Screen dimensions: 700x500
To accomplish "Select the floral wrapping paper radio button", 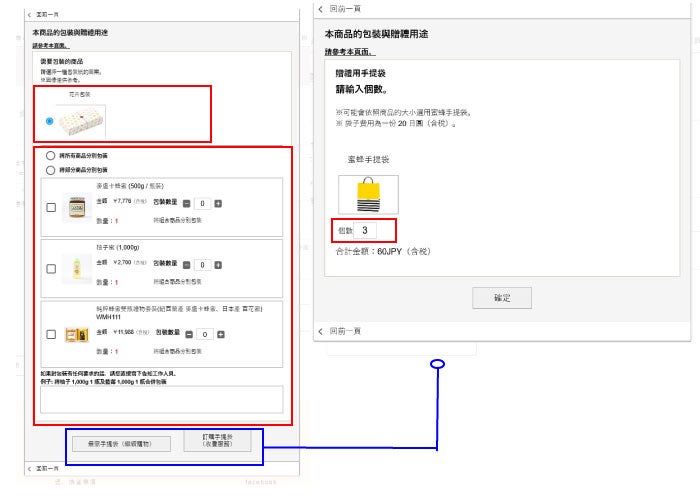I will [50, 121].
